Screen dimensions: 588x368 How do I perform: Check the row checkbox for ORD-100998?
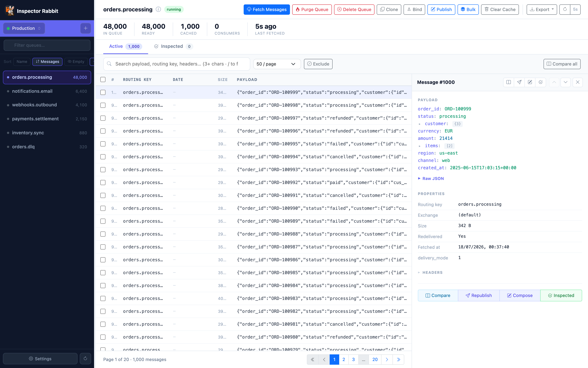(103, 105)
